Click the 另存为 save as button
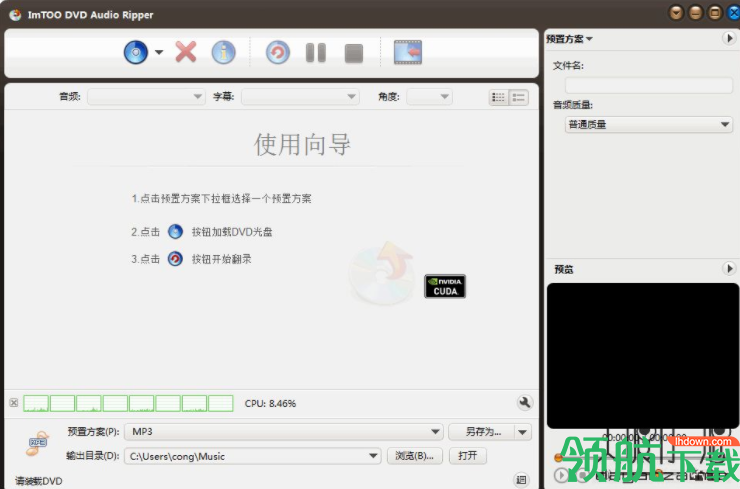 click(482, 432)
